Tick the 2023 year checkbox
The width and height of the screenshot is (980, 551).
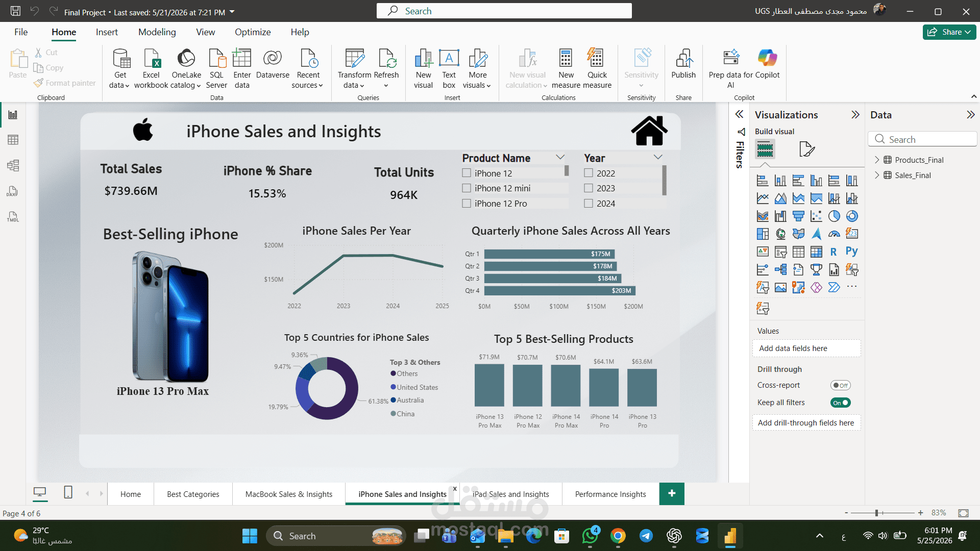(589, 188)
